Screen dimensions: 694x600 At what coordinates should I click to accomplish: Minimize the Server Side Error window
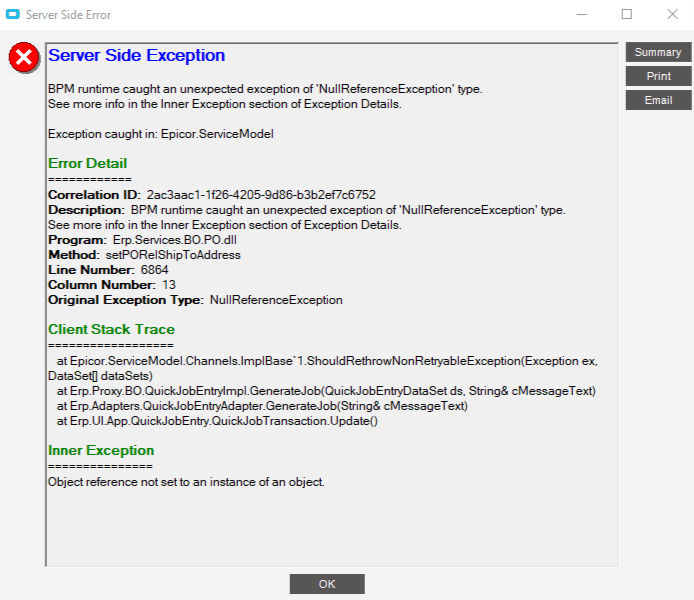(582, 15)
